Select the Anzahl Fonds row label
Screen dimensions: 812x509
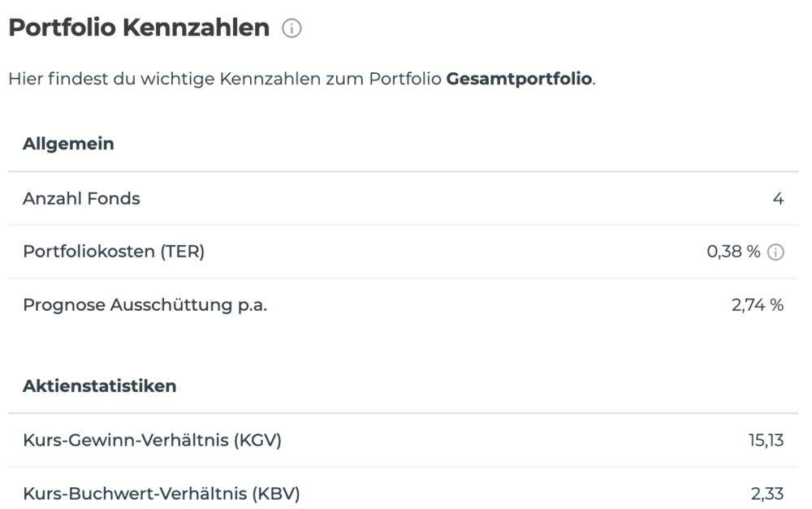tap(81, 199)
